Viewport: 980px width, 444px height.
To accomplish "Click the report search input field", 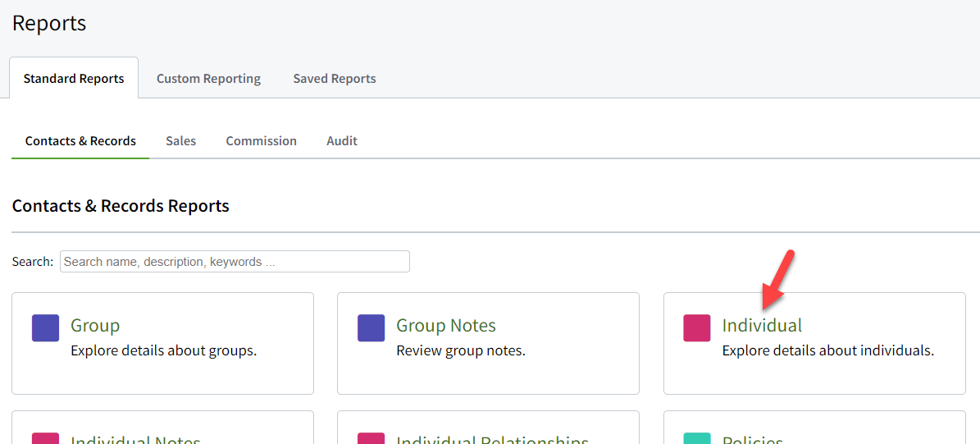I will click(x=235, y=262).
